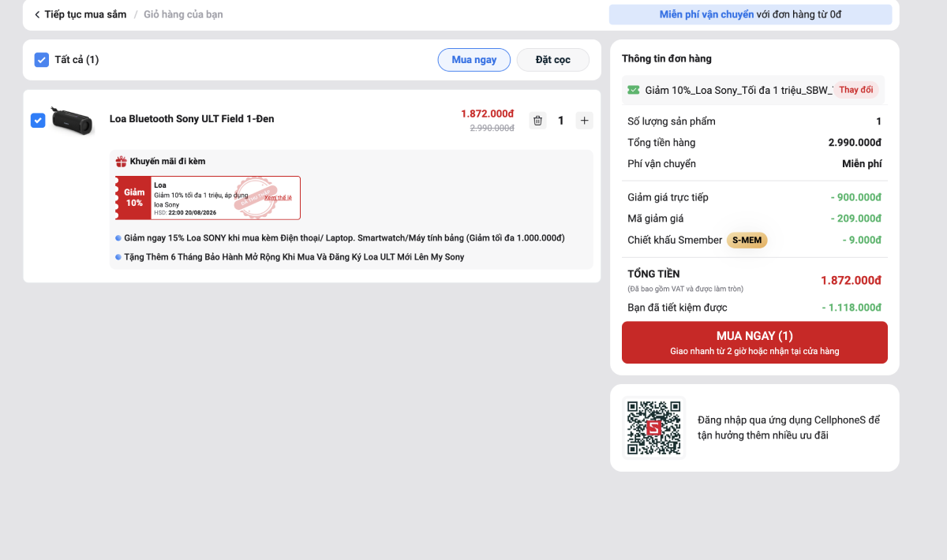The width and height of the screenshot is (947, 560).
Task: Click the Mã giảm giá amount - 209.000đ
Action: [856, 218]
